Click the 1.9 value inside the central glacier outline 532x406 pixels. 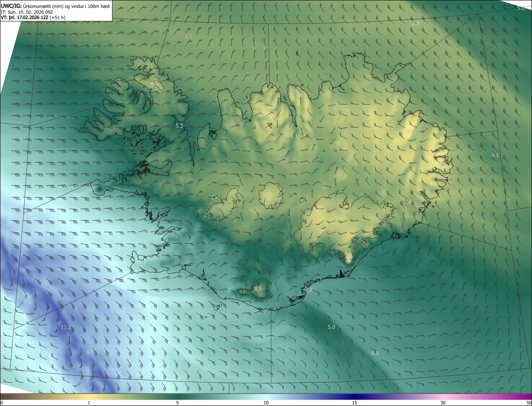[268, 196]
